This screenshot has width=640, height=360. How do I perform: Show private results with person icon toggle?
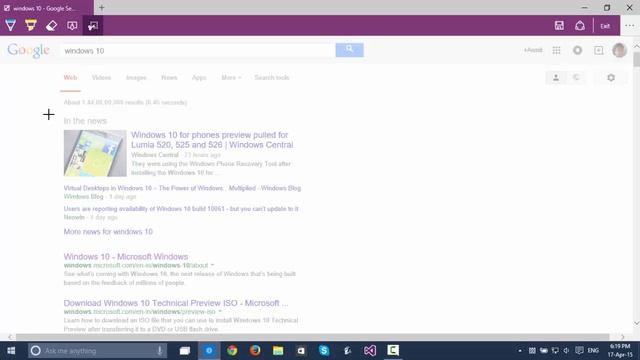[x=556, y=78]
